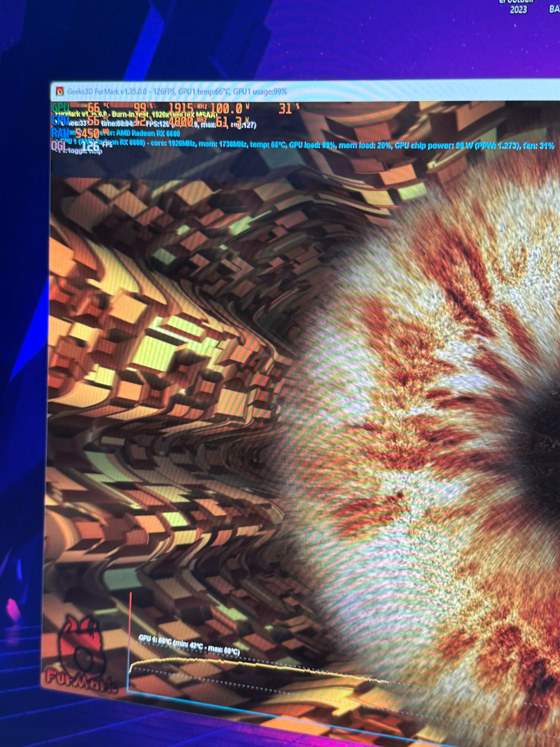The height and width of the screenshot is (747, 560).
Task: Click the 'mem load: 20%' readout
Action: [365, 145]
